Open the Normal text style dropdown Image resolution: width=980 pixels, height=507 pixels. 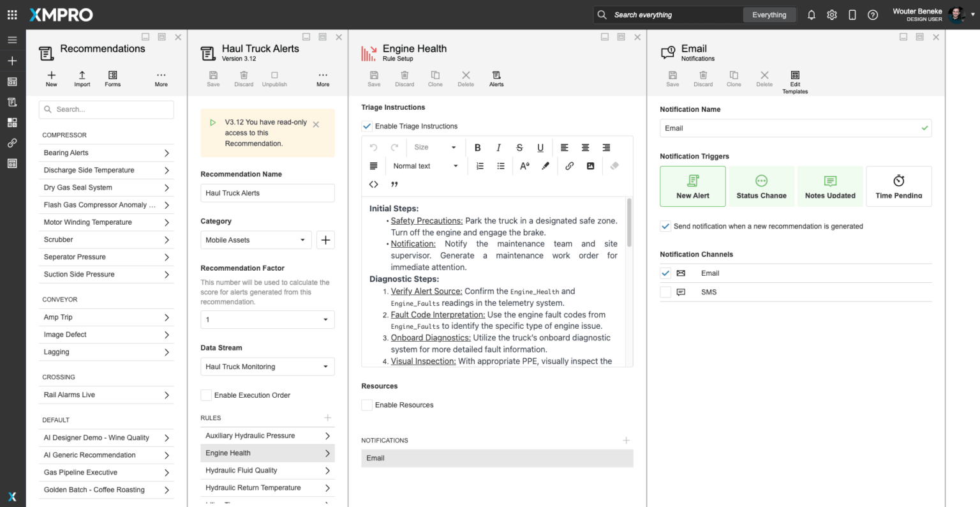[425, 166]
